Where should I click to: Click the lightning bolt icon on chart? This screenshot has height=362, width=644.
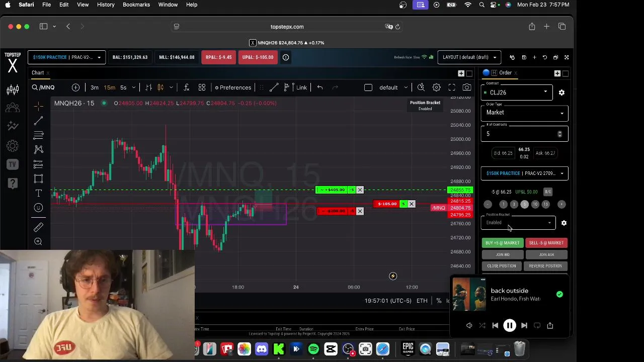tap(393, 276)
